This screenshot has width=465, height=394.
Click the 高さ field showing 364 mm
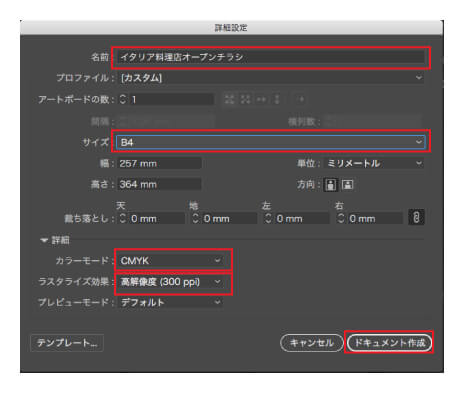click(x=159, y=184)
